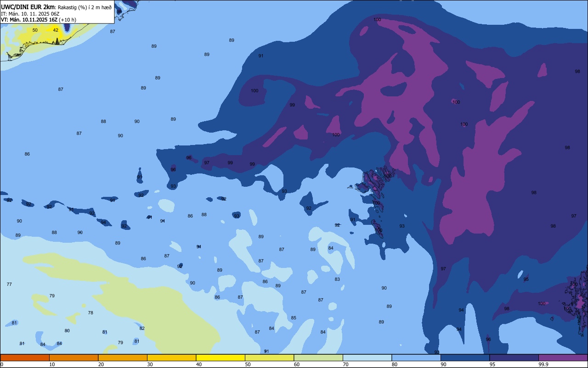Choose the 60–70 light green legend segment
Image resolution: width=588 pixels, height=368 pixels.
318,357
